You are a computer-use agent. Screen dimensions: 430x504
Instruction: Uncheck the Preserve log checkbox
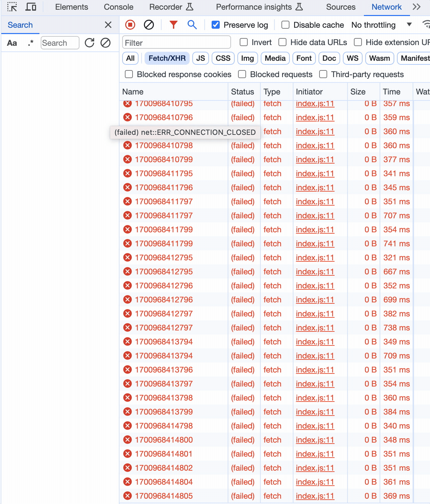(216, 24)
